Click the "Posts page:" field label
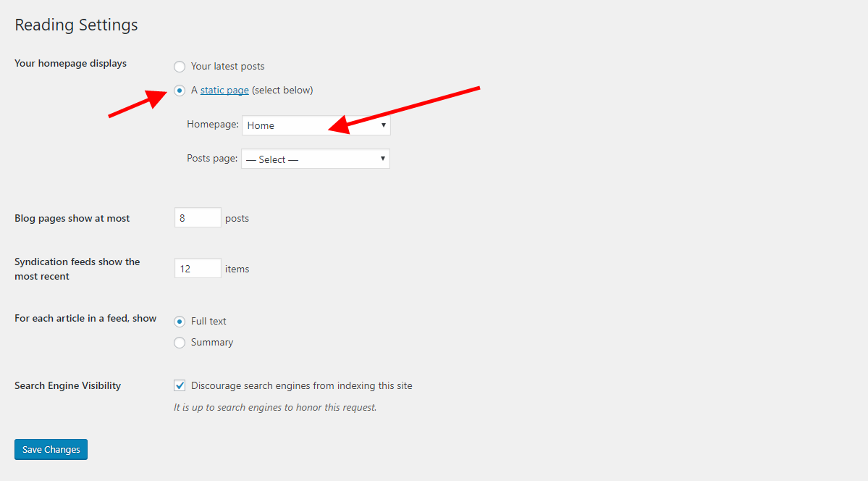 click(212, 159)
